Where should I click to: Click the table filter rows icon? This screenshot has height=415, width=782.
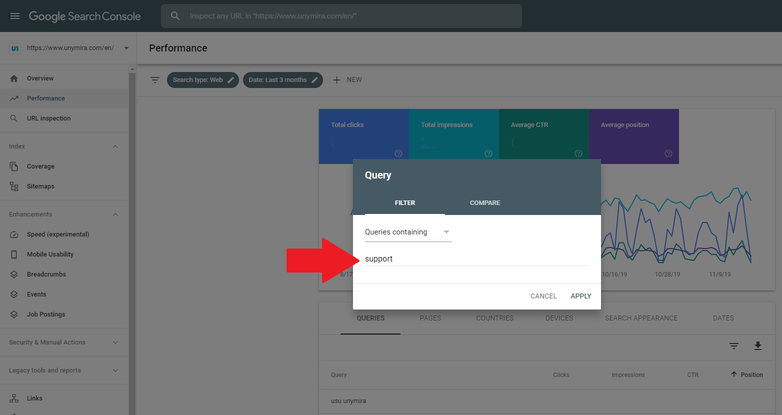coord(734,346)
